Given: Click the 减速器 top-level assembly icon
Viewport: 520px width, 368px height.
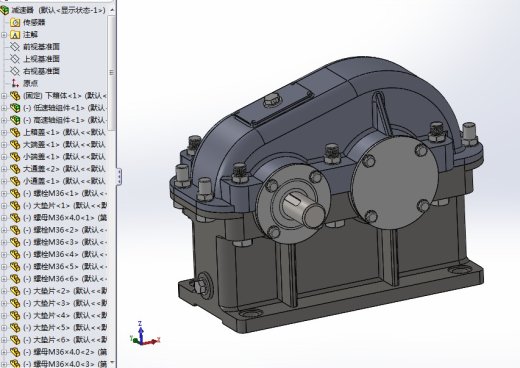Looking at the screenshot, I should pos(4,10).
